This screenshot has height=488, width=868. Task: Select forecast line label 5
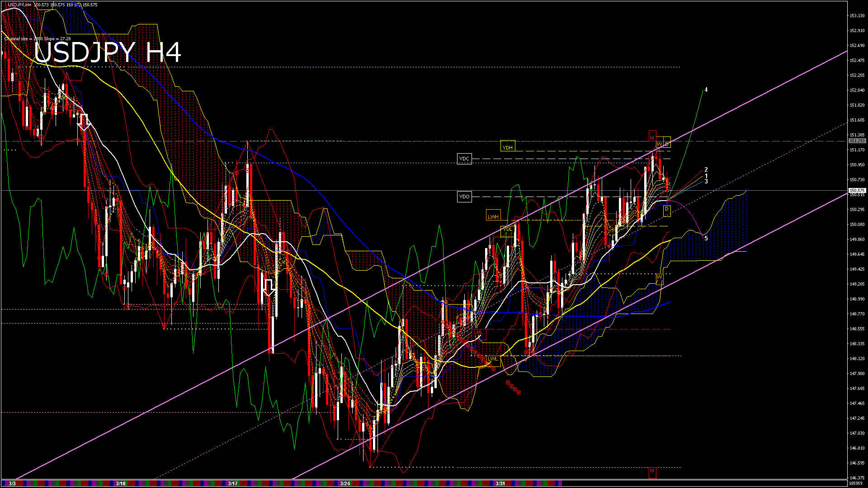coord(706,238)
